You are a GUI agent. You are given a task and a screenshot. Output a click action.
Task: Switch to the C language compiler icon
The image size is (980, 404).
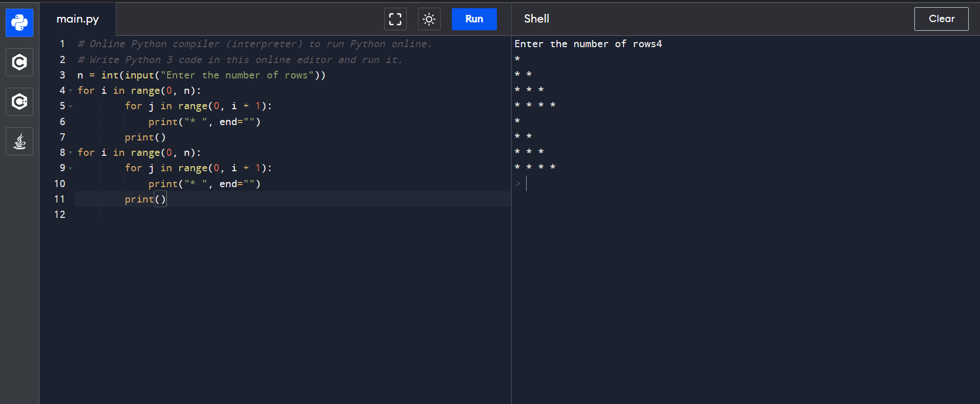coord(19,62)
